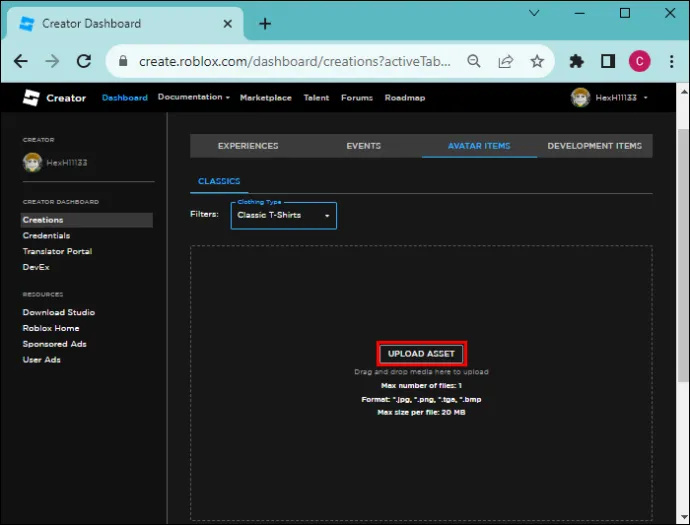The height and width of the screenshot is (525, 690).
Task: Open the Clothing Type dropdown
Action: point(283,215)
